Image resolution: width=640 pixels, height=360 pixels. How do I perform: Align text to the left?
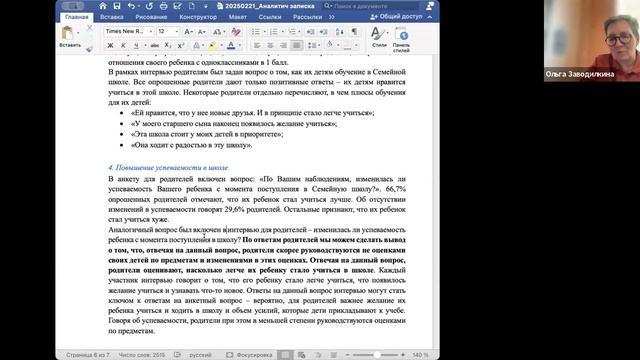[257, 45]
